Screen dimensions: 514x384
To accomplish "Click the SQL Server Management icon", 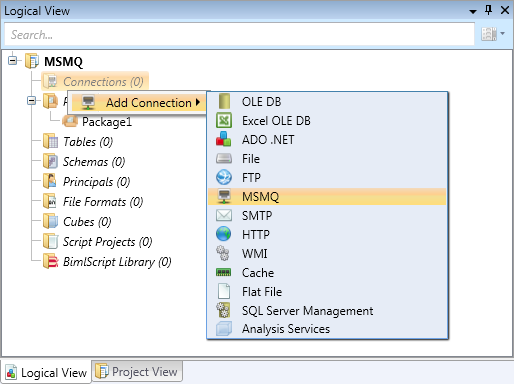I will (x=223, y=310).
